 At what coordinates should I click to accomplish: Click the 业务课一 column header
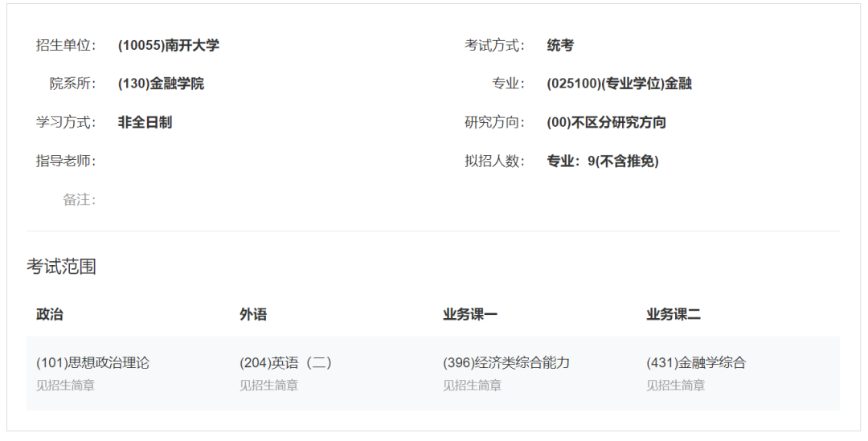[470, 314]
